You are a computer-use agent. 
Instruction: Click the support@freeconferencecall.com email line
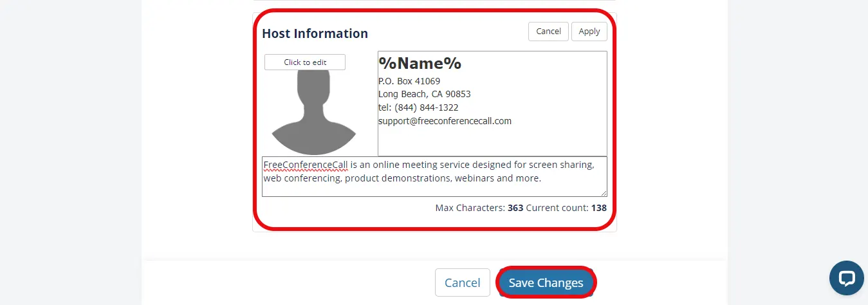[445, 121]
